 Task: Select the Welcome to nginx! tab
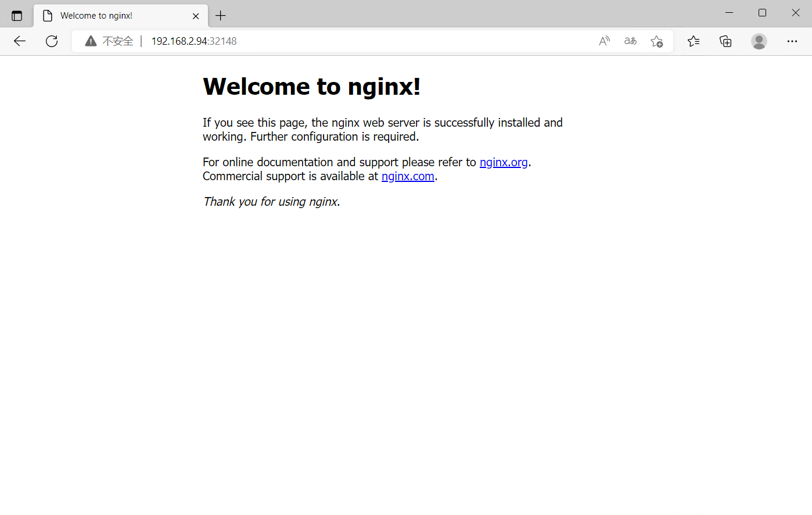[x=105, y=16]
